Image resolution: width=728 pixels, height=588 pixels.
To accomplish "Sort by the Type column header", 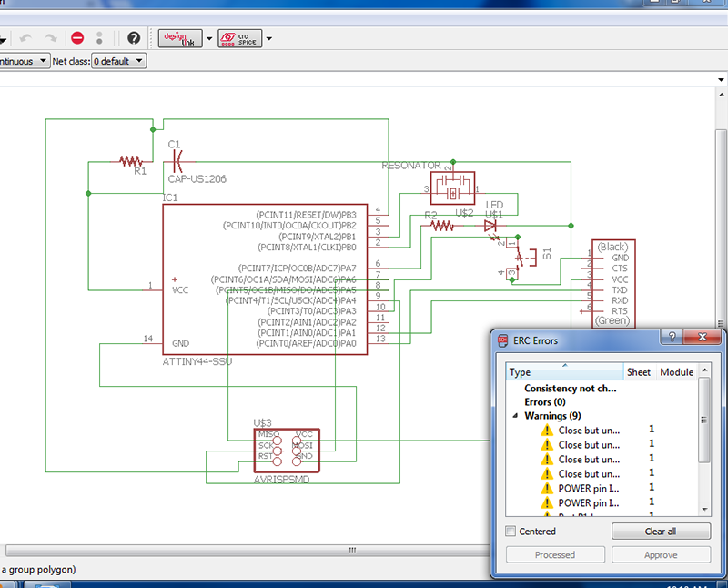I will 564,372.
